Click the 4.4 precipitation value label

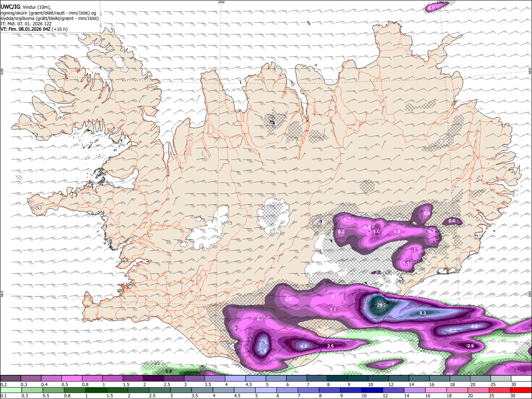click(474, 326)
